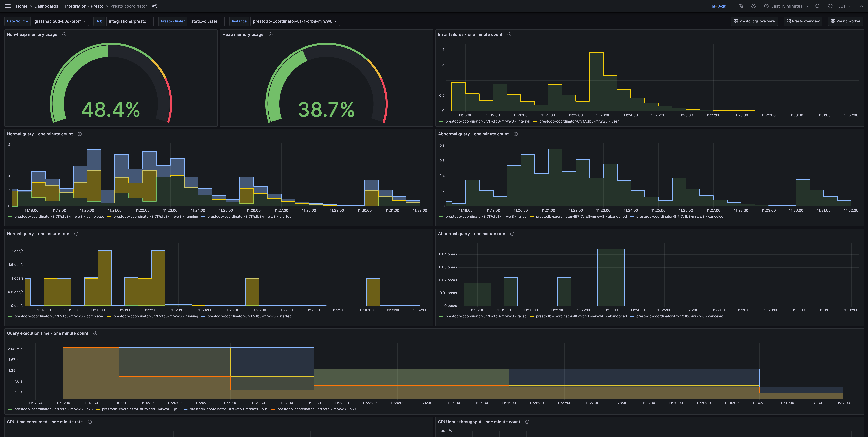Toggle the p99 series in Query execution time legend
Screen dimensions: 868x437
(x=229, y=409)
